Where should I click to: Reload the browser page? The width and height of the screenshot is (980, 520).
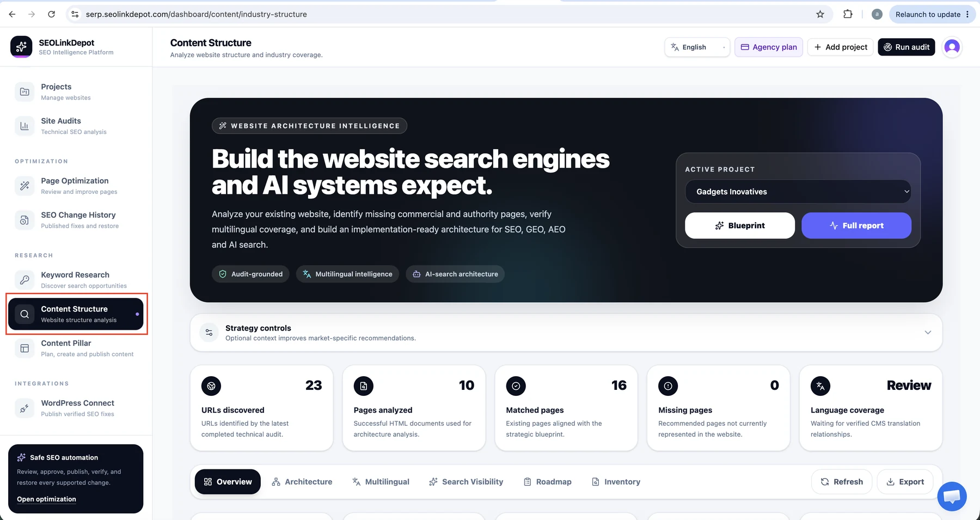point(51,14)
